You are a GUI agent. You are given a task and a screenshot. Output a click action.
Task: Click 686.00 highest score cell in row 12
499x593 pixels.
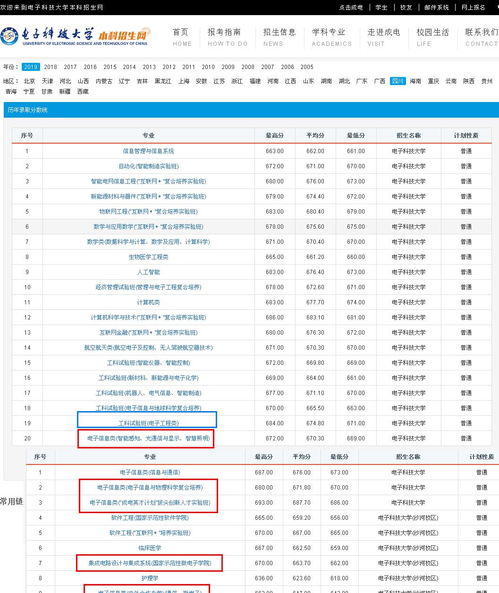click(275, 317)
